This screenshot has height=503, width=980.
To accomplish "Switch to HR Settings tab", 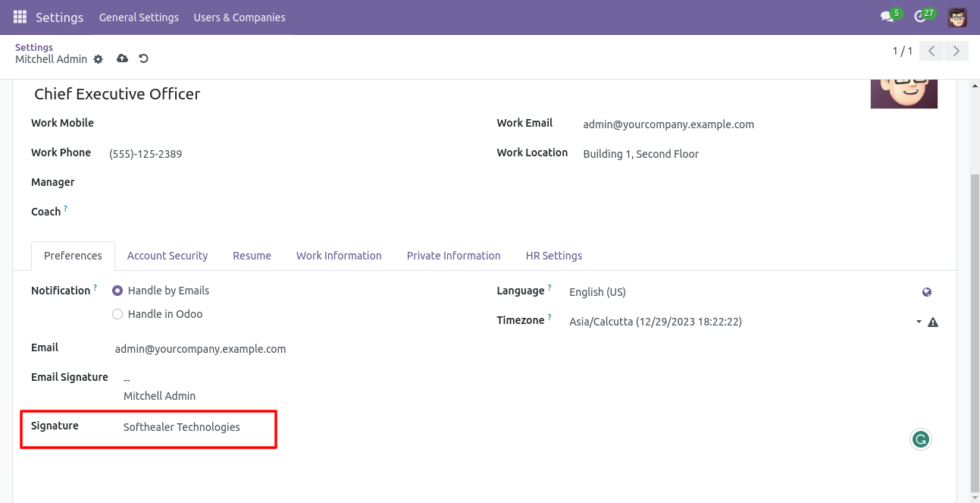I will tap(554, 256).
